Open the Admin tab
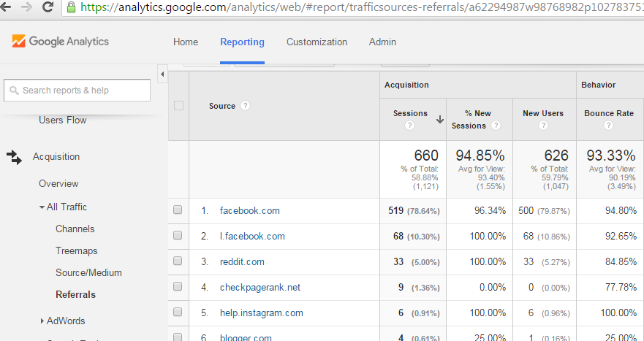The image size is (644, 341). click(x=382, y=42)
